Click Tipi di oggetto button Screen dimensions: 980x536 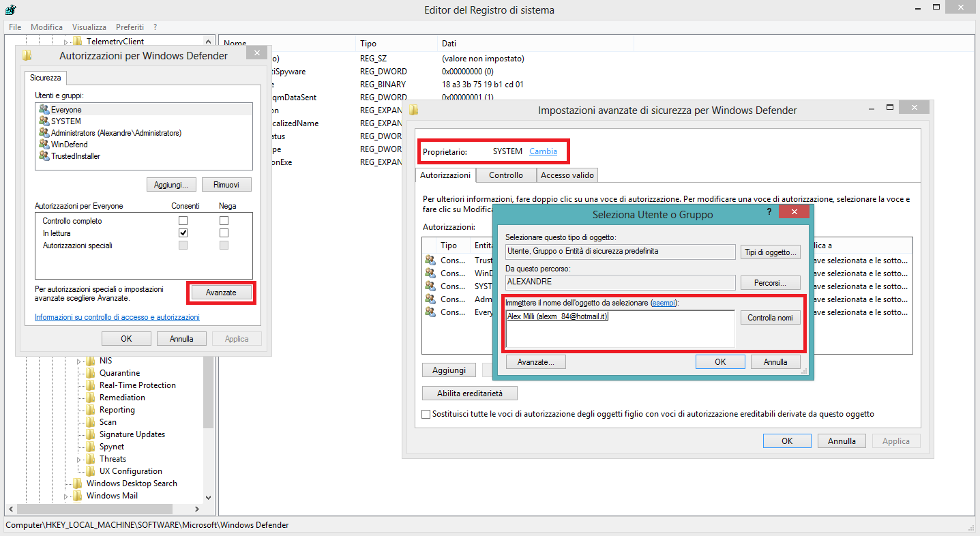[x=770, y=252]
